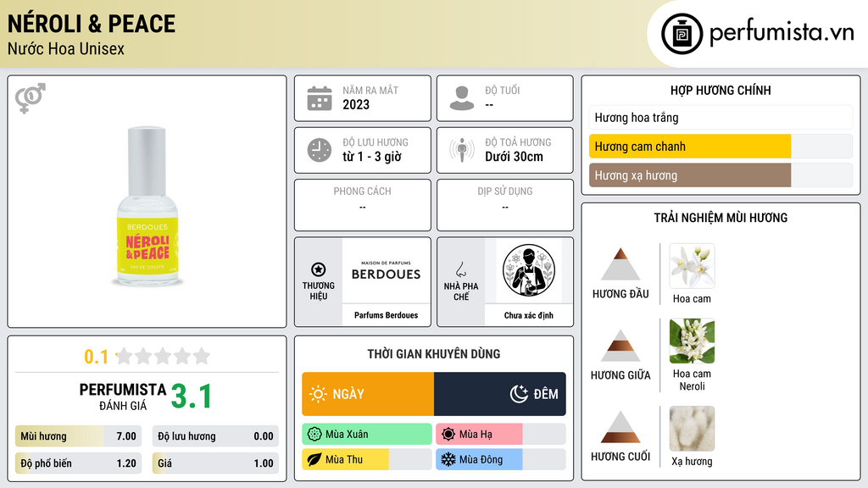This screenshot has height=488, width=868.
Task: Click the calendar icon beside Năm ra mắt
Action: click(x=320, y=98)
